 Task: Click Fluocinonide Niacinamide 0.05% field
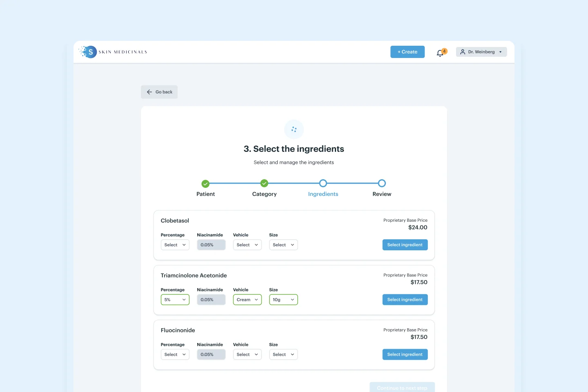(x=211, y=354)
